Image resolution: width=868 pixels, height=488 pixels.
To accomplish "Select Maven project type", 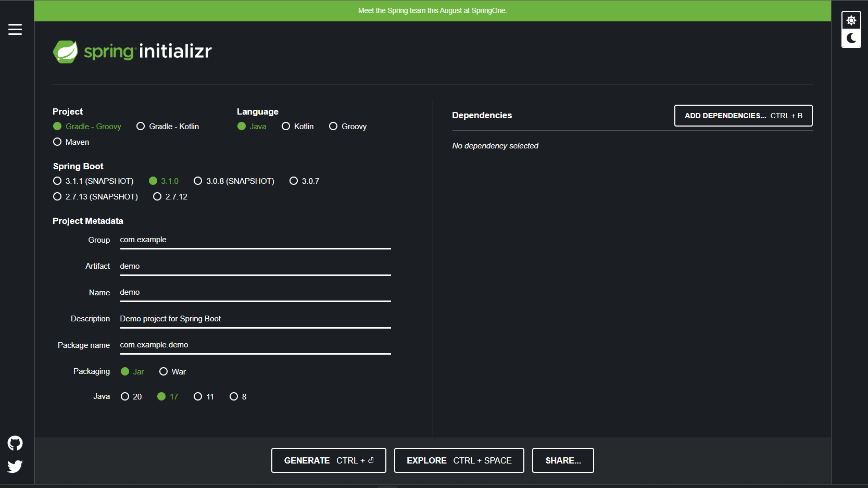I will click(x=71, y=142).
